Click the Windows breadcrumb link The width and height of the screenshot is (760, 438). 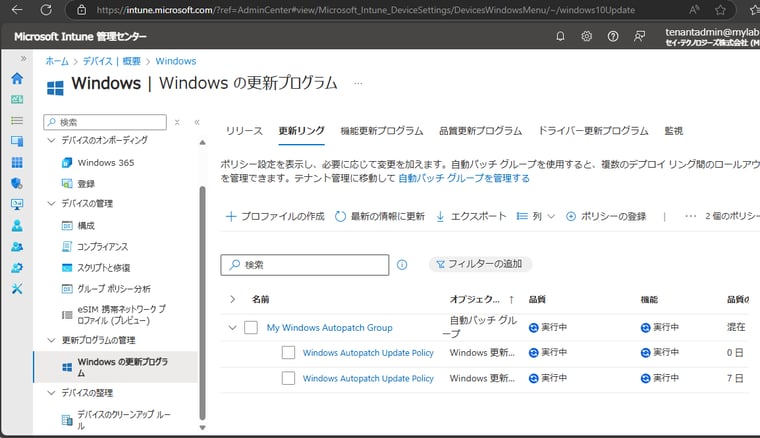(175, 61)
